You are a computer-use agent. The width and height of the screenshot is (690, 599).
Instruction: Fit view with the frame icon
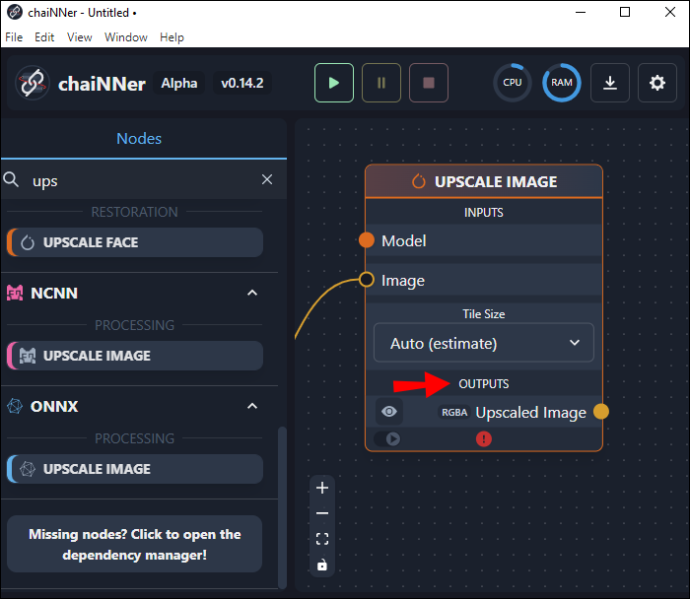coord(322,539)
